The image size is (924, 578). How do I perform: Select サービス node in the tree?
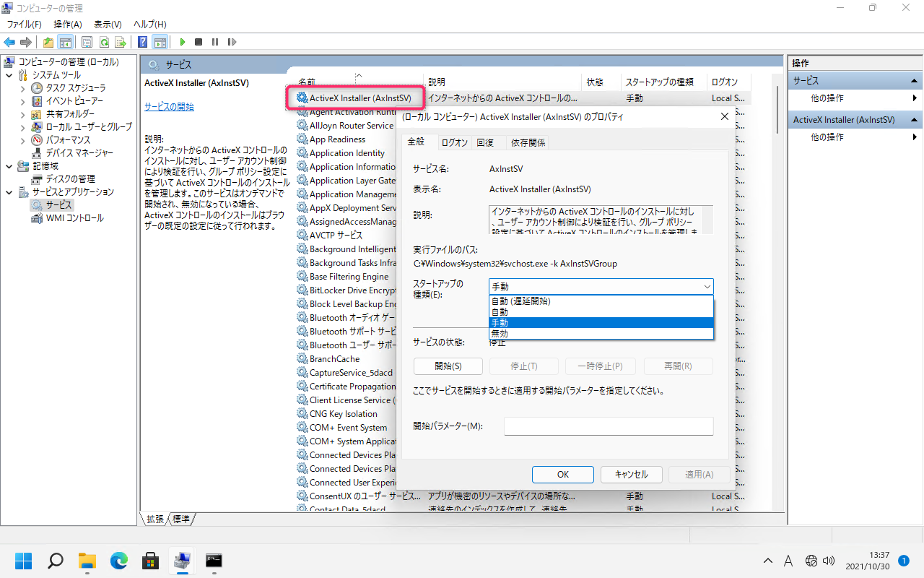59,204
